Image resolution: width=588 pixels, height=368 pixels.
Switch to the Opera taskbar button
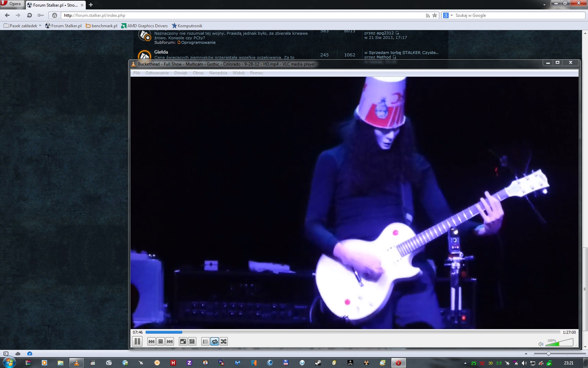[398, 363]
